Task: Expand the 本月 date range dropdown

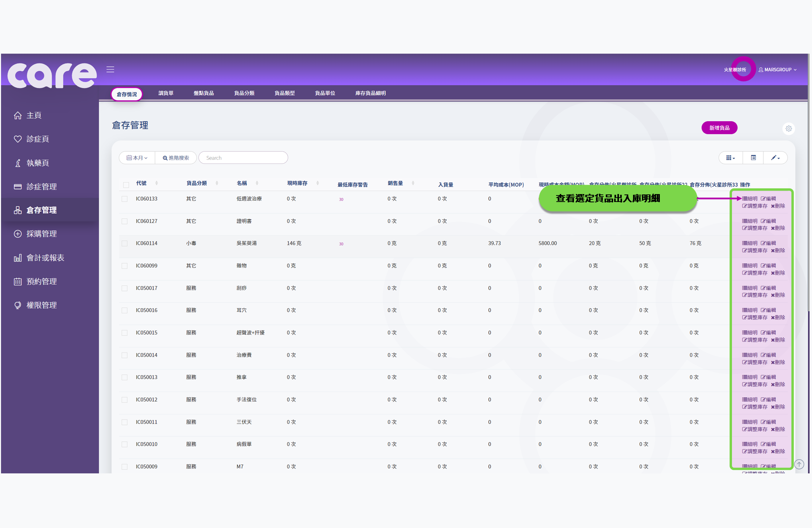Action: [137, 158]
